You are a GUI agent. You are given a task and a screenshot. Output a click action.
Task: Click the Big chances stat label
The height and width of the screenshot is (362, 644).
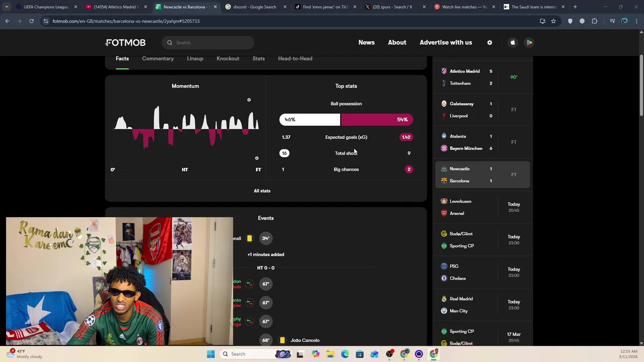pyautogui.click(x=346, y=169)
